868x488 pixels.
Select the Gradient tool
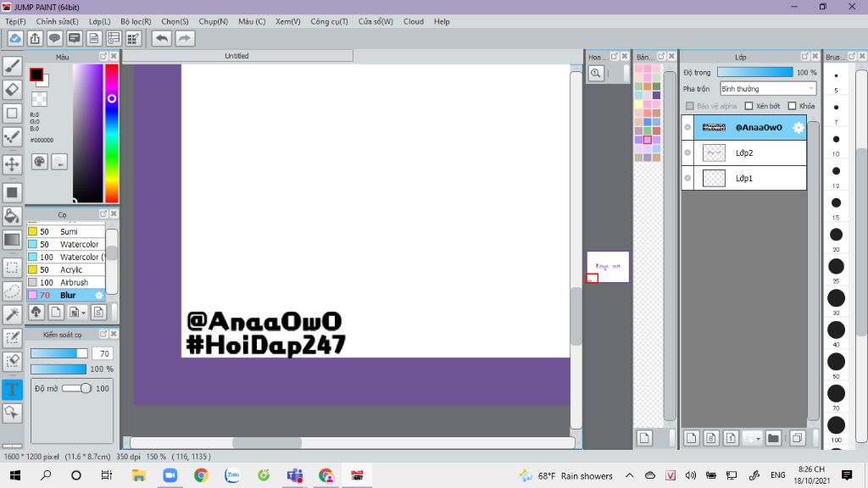12,240
